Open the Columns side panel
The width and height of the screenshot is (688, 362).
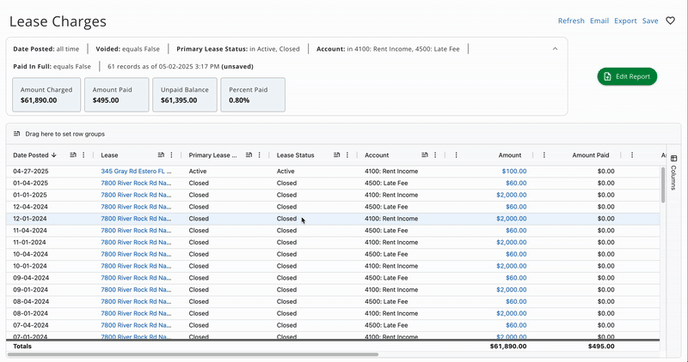[674, 172]
